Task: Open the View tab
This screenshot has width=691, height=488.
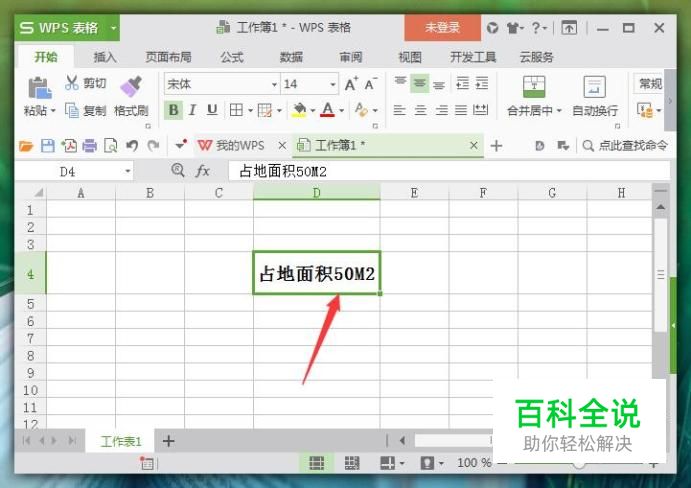Action: pyautogui.click(x=410, y=57)
